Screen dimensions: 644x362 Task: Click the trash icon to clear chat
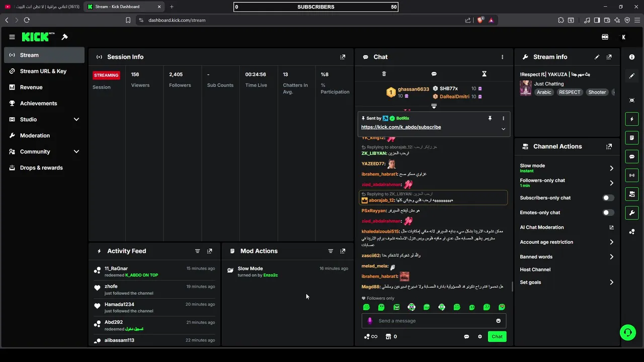pyautogui.click(x=384, y=74)
